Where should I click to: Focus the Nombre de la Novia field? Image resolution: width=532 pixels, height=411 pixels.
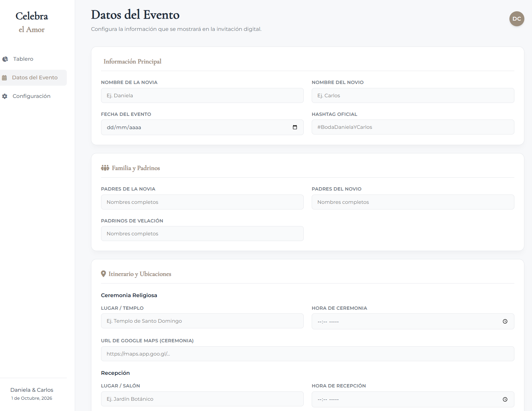point(202,95)
